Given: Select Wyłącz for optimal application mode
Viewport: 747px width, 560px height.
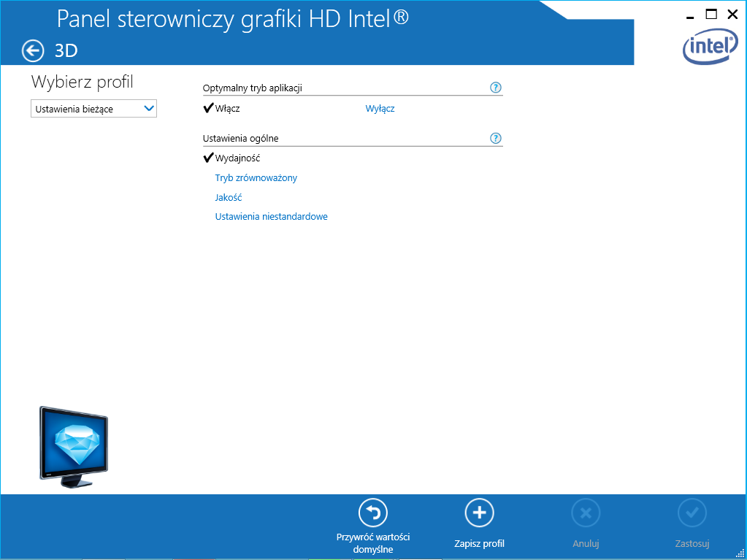Looking at the screenshot, I should tap(380, 109).
